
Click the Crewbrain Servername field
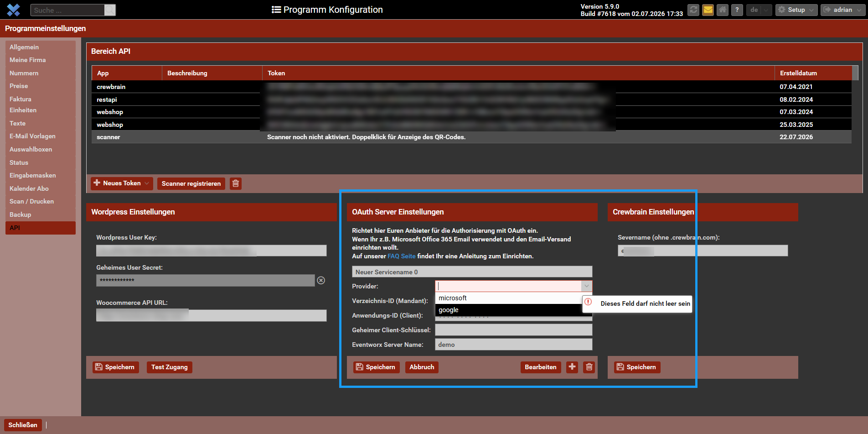pyautogui.click(x=703, y=251)
